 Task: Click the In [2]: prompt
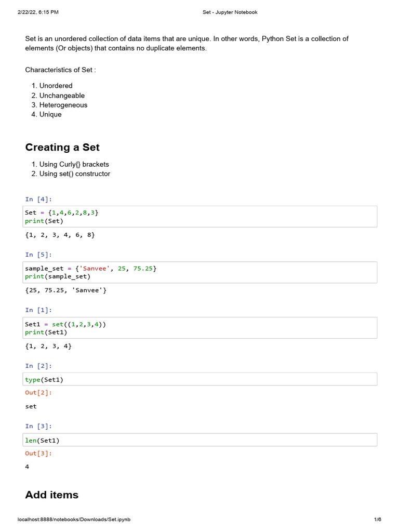(38, 366)
